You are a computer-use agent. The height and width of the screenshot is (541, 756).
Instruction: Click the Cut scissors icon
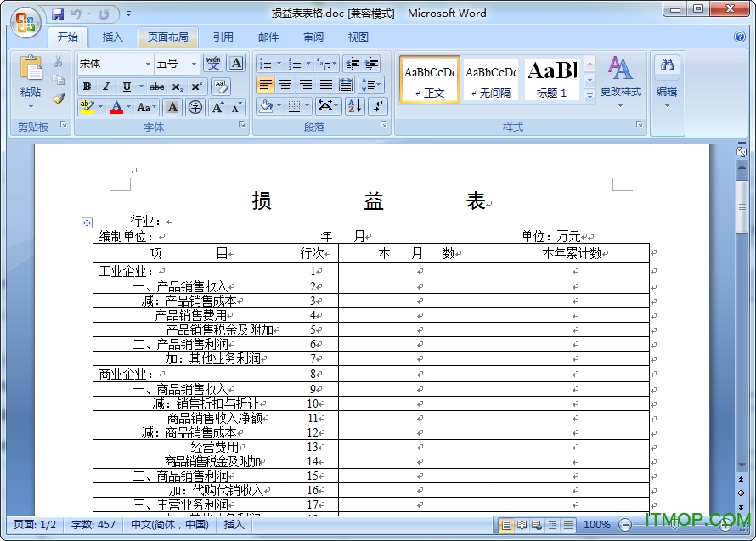(59, 62)
